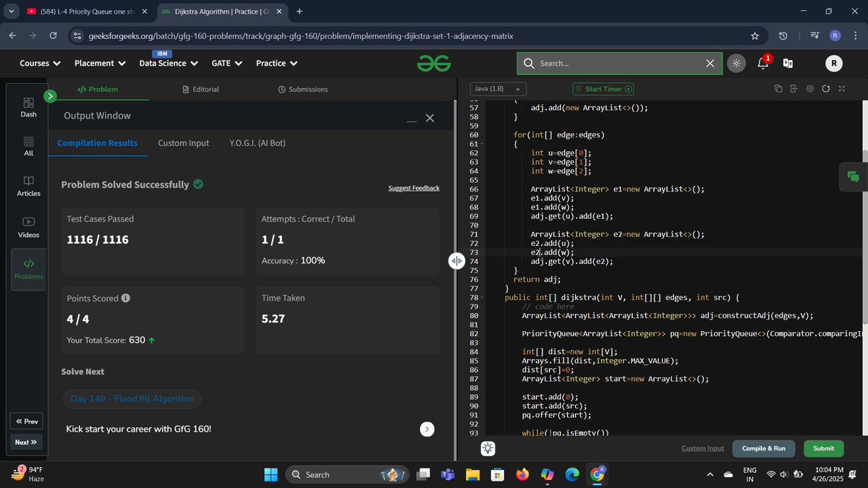Copy code using the copy icon
868x488 pixels.
coord(778,89)
